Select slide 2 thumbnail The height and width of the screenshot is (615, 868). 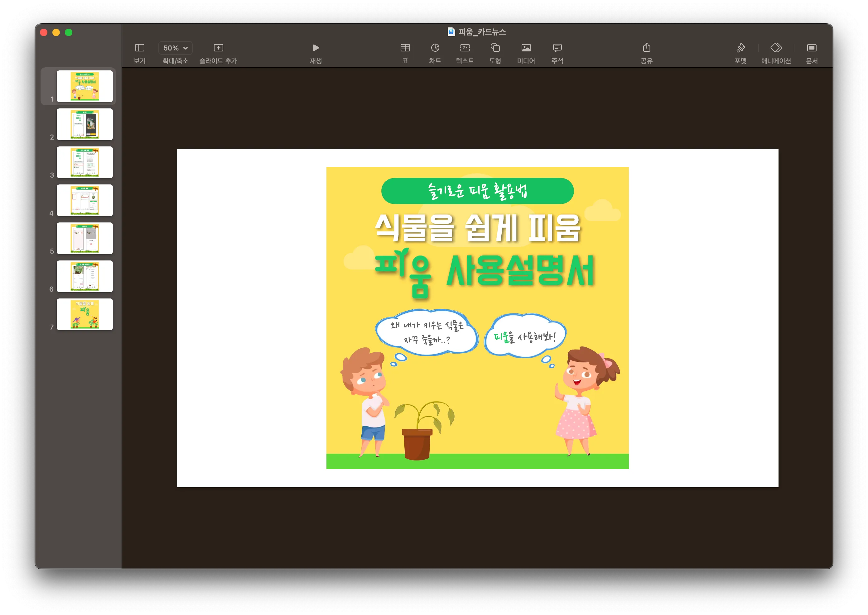tap(85, 124)
